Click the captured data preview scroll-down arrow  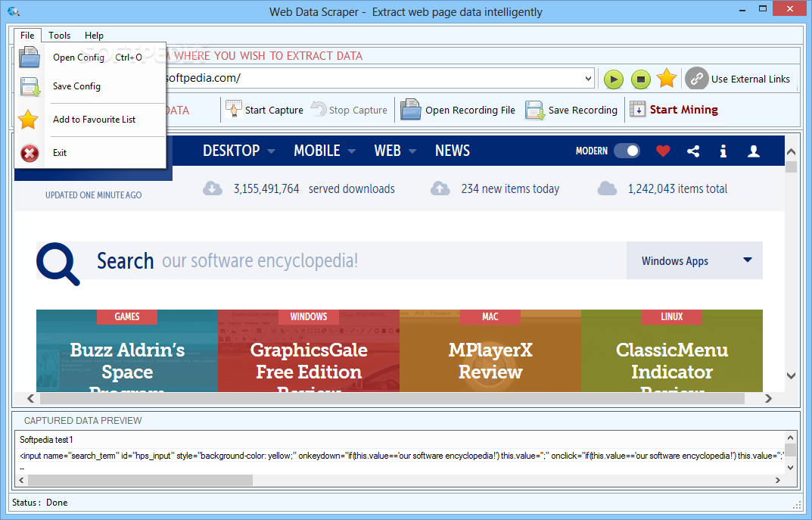(790, 467)
